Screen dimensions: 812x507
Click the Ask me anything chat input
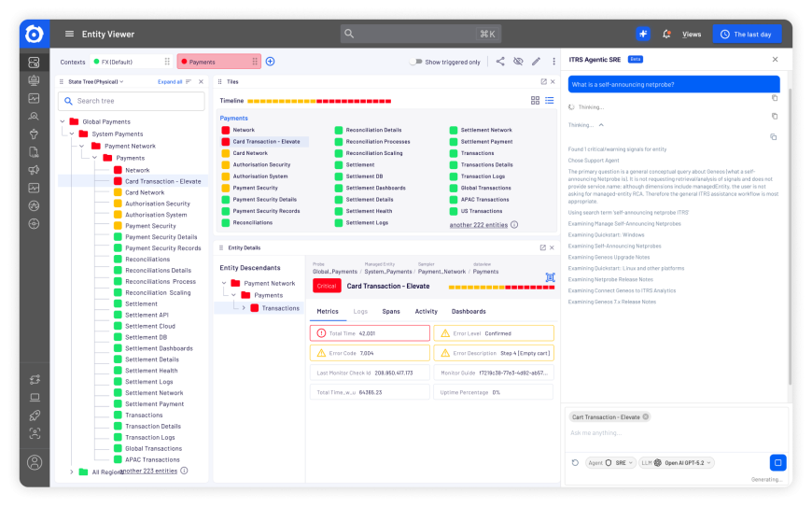click(x=677, y=433)
